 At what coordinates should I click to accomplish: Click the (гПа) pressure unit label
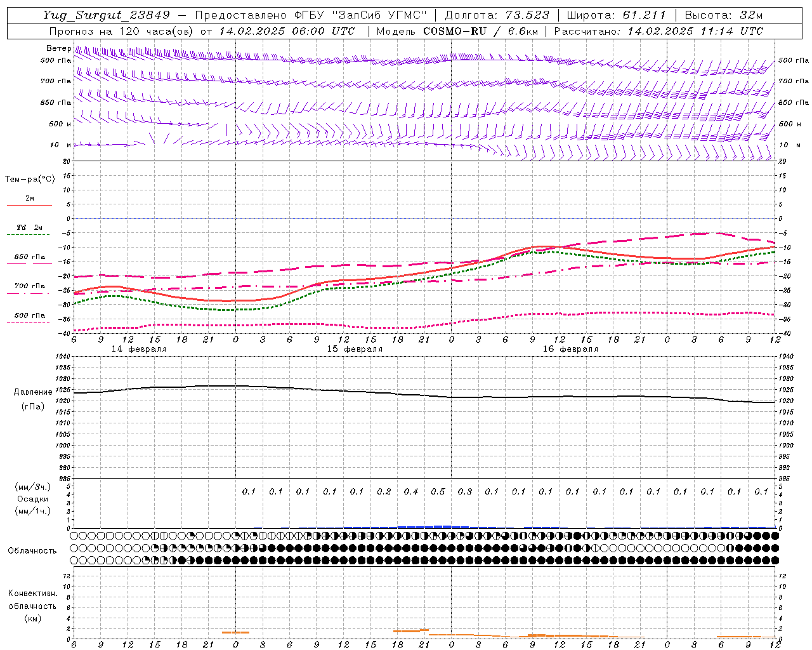(x=32, y=406)
